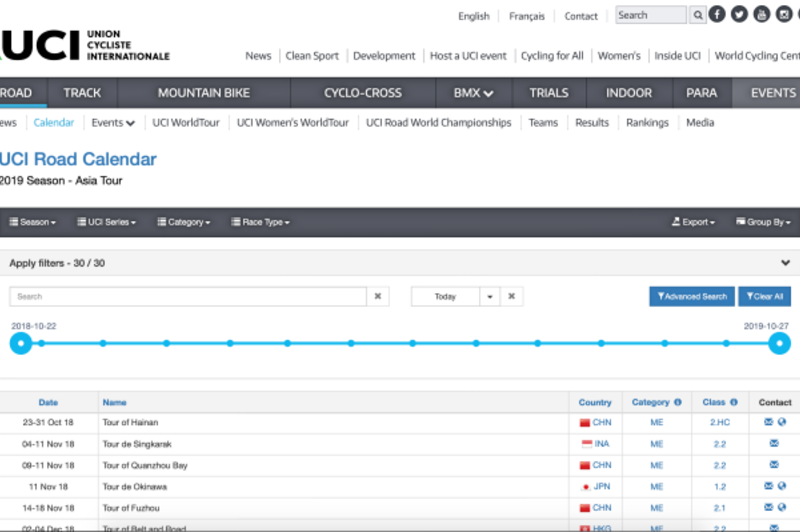The image size is (800, 532).
Task: Open UCI Road World Championships link
Action: click(438, 123)
